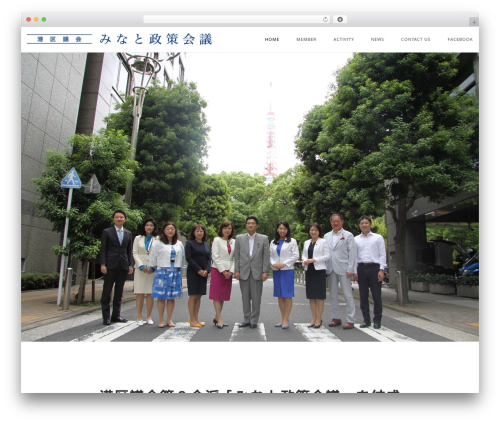Open the HOME menu item
The image size is (500, 423).
(272, 39)
